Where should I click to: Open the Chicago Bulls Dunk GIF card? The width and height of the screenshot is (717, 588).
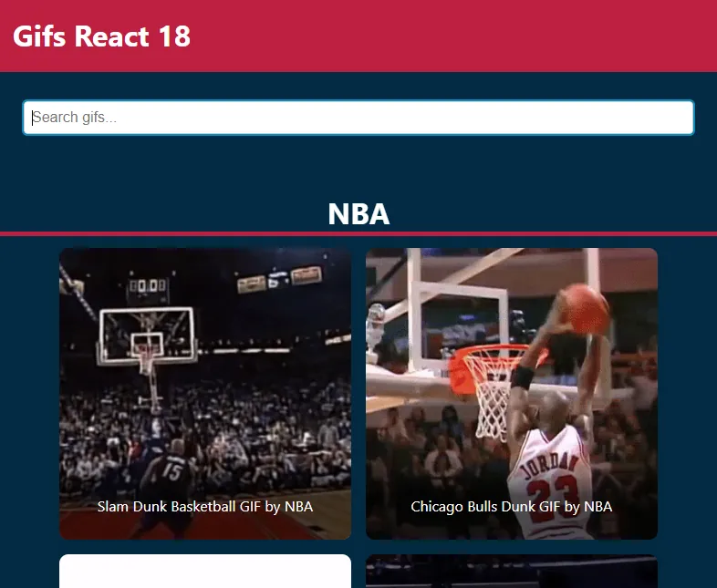[x=512, y=394]
